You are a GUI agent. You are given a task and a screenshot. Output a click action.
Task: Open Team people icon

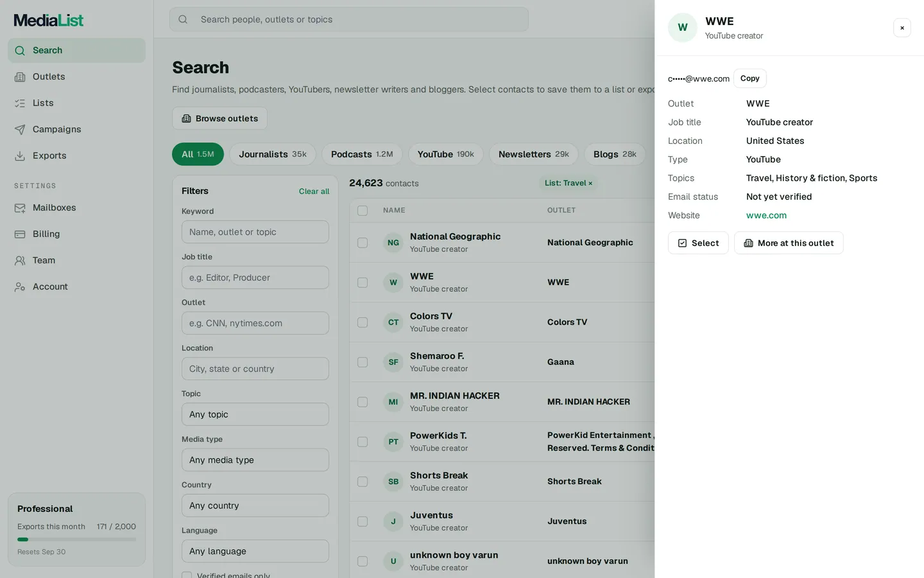[20, 260]
